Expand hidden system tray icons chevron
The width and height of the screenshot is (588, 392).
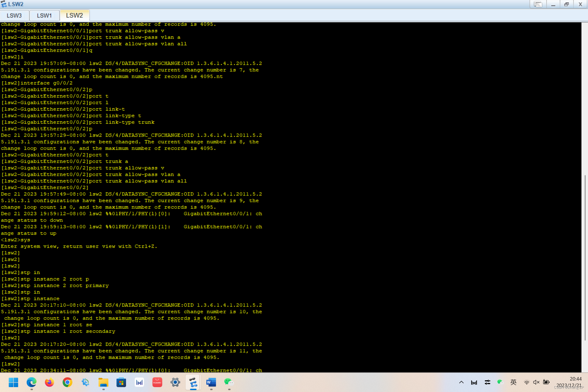461,382
